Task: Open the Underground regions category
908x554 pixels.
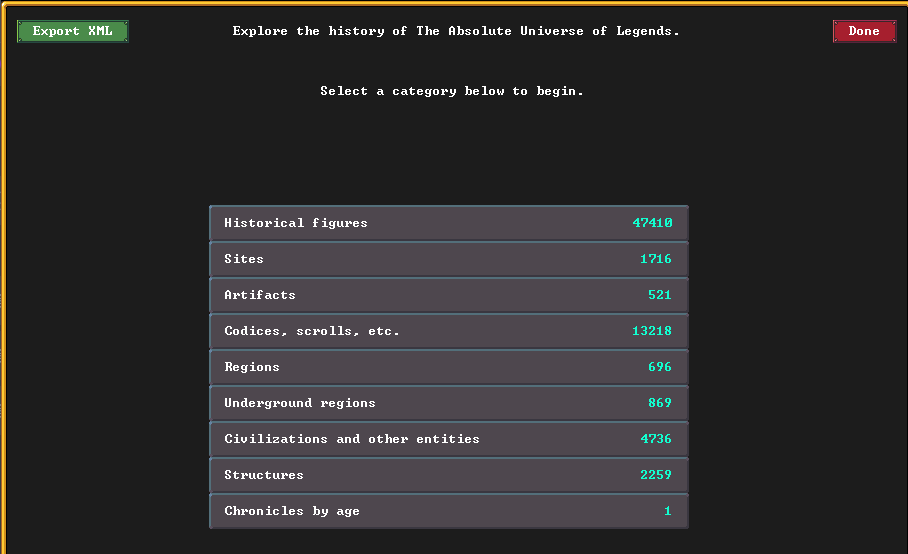Action: coord(449,402)
